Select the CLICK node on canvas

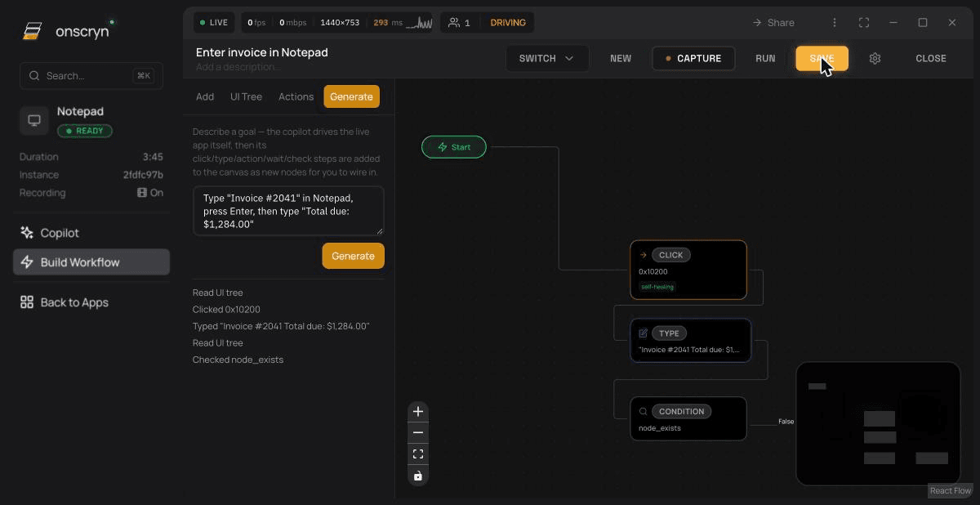(688, 270)
